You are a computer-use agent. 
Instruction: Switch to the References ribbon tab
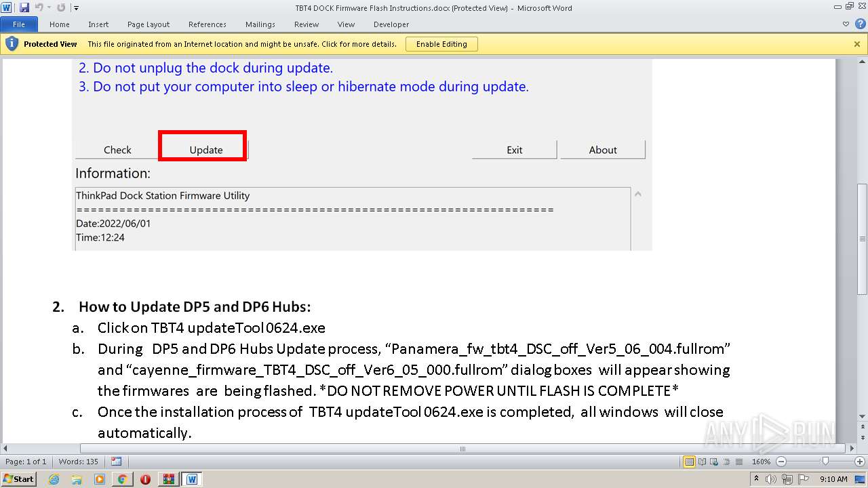[x=208, y=24]
